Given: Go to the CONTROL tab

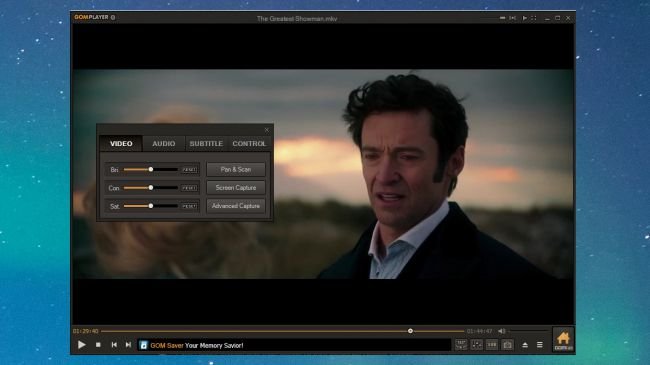Looking at the screenshot, I should tap(249, 144).
